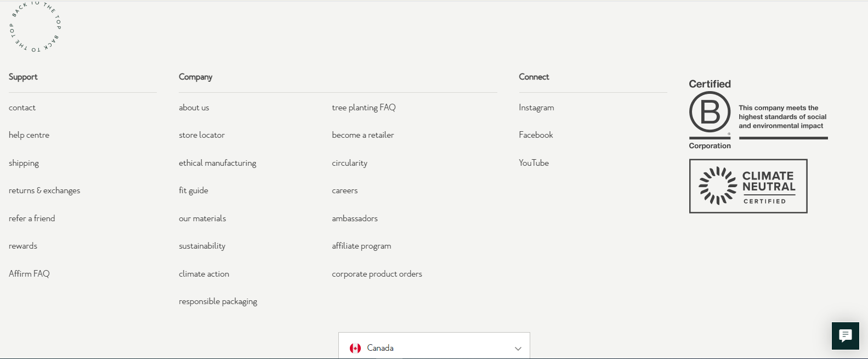This screenshot has width=868, height=359.
Task: Click affiliate program link
Action: pyautogui.click(x=361, y=246)
